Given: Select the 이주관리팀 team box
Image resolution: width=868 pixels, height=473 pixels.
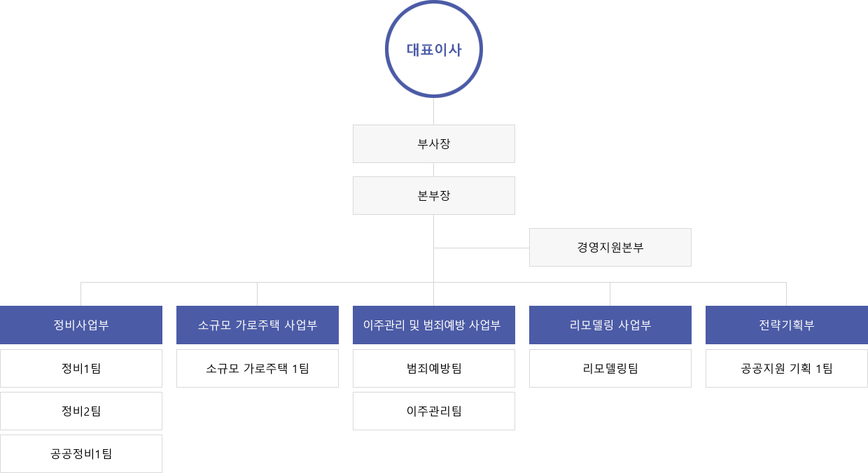Looking at the screenshot, I should click(434, 411).
